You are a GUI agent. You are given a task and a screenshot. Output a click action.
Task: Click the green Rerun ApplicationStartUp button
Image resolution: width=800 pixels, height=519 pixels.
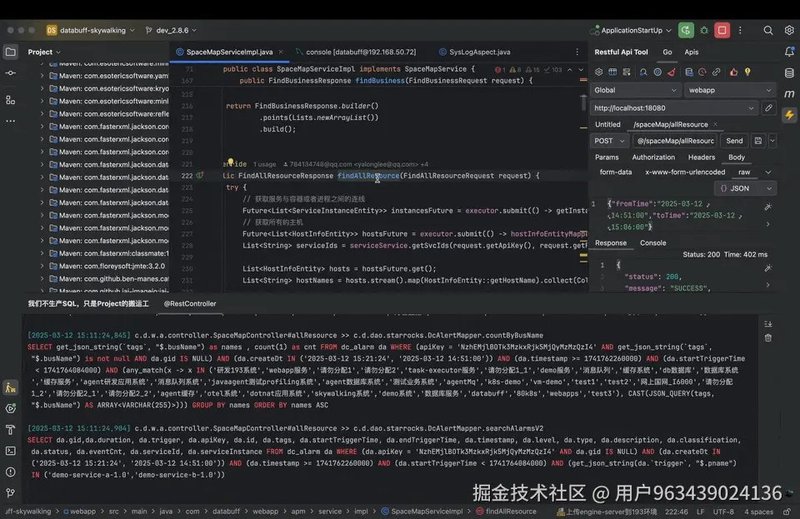coord(686,31)
